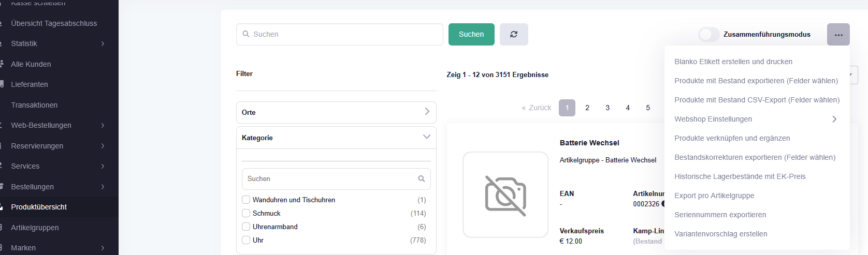The width and height of the screenshot is (868, 255).
Task: Enable the Schmuck category filter
Action: pyautogui.click(x=246, y=213)
